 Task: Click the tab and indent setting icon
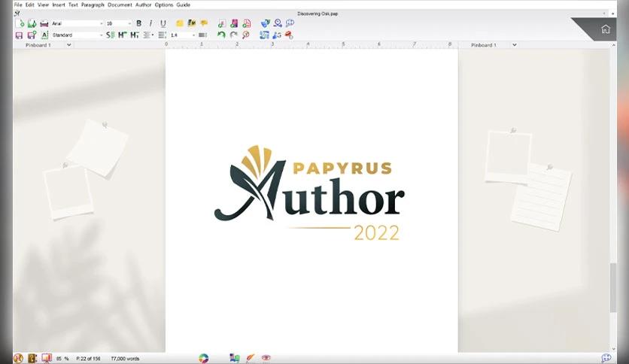point(203,35)
